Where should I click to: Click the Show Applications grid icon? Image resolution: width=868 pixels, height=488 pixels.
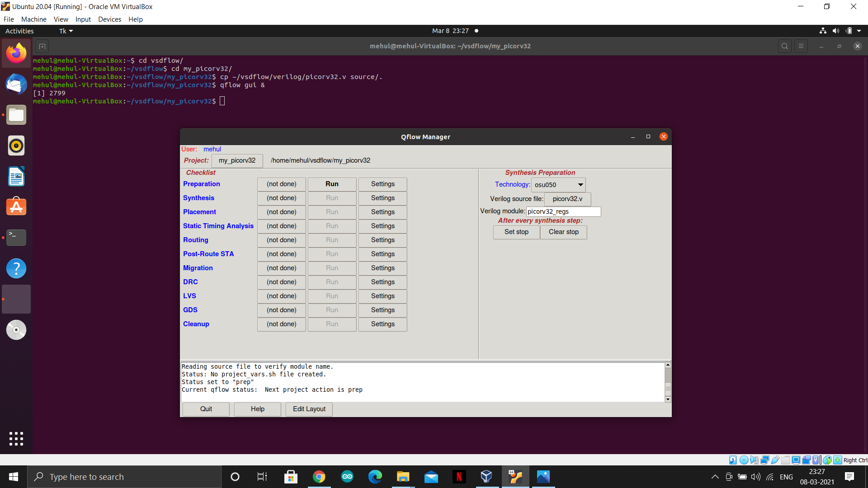16,438
